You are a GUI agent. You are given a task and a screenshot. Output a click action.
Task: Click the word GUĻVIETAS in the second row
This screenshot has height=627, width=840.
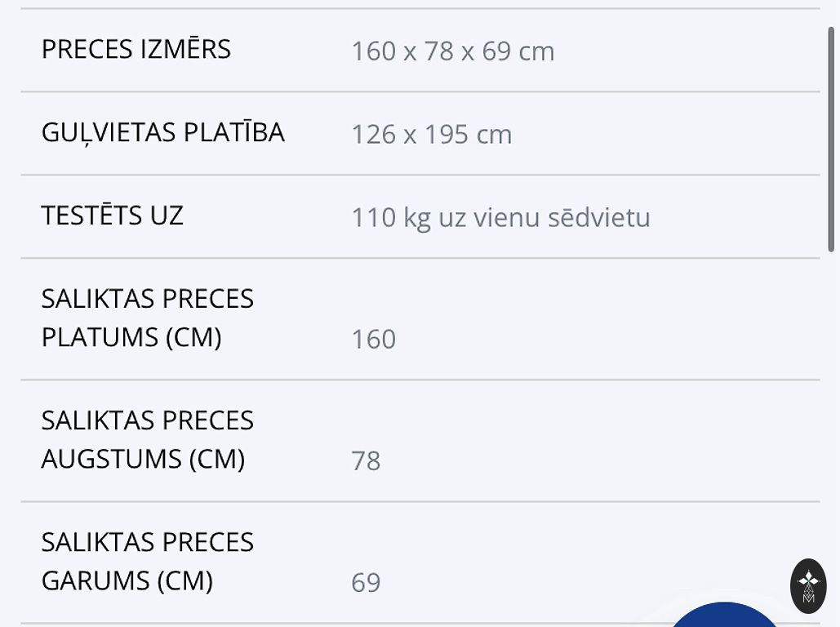pos(109,132)
